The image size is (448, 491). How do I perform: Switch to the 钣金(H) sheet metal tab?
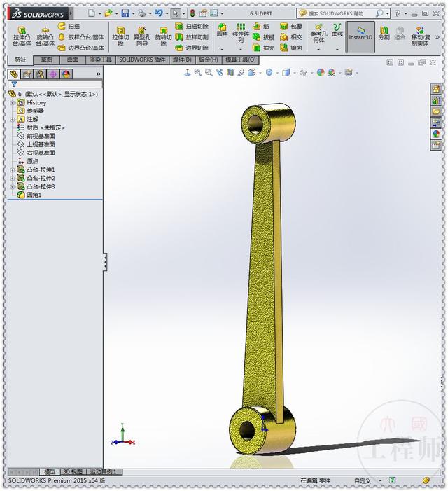click(x=209, y=60)
